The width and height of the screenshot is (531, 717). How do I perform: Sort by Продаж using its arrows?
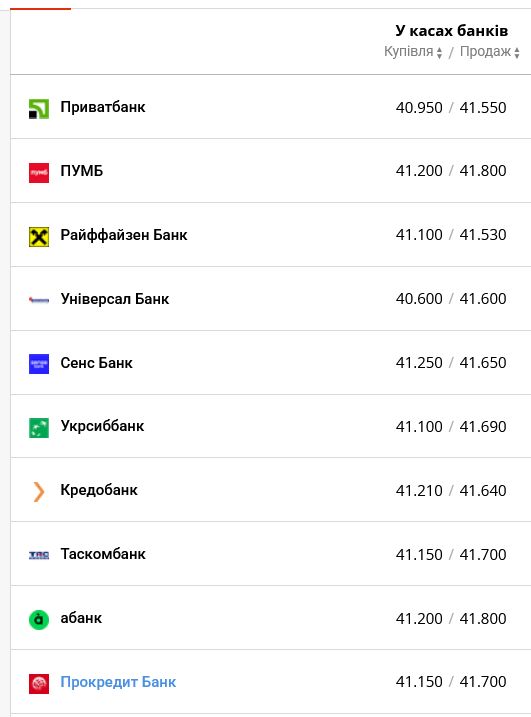tap(516, 53)
